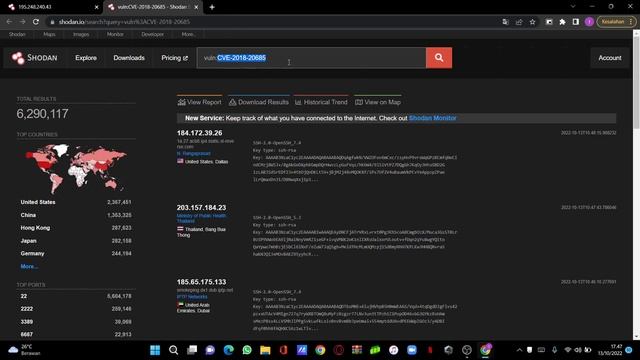Open the weather widget on the taskbar
Viewport: 640px width, 360px height.
coord(24,350)
